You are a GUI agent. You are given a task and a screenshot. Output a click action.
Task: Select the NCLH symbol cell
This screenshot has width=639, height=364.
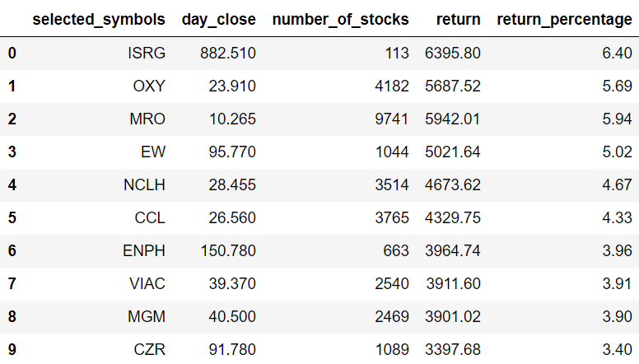[144, 185]
